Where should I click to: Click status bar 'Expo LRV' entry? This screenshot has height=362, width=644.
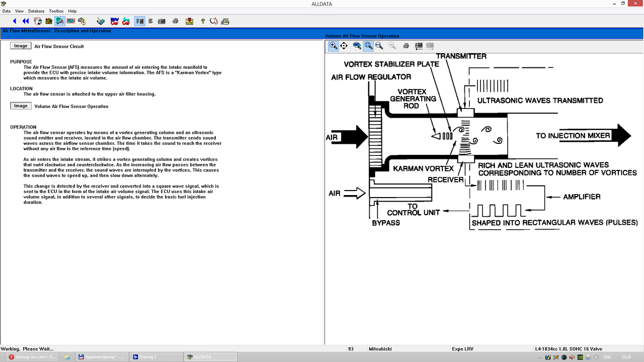point(462,349)
